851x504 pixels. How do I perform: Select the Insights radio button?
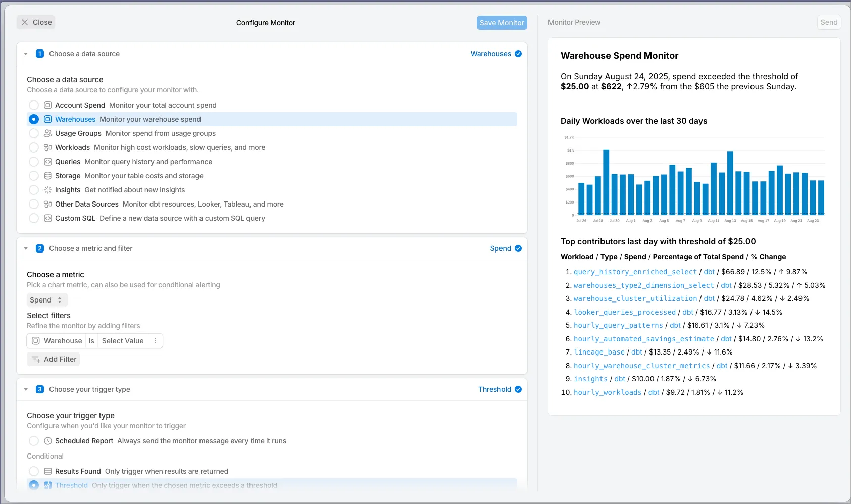pos(34,190)
